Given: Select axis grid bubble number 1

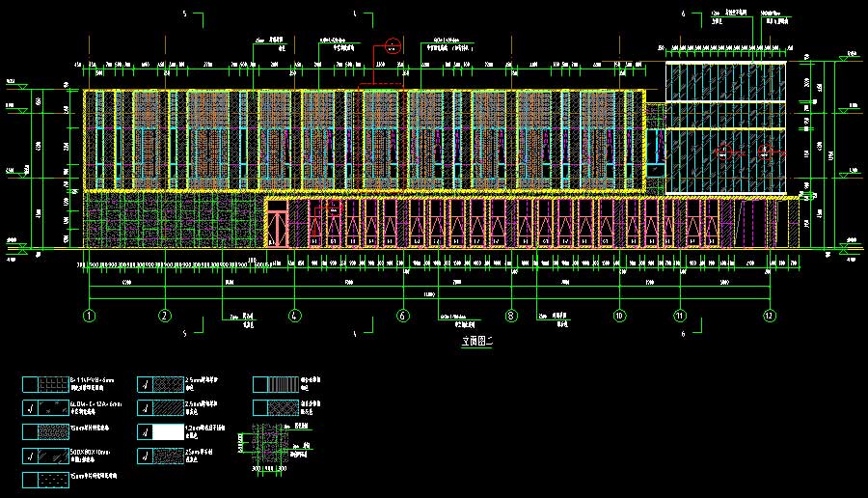Looking at the screenshot, I should click(x=89, y=316).
